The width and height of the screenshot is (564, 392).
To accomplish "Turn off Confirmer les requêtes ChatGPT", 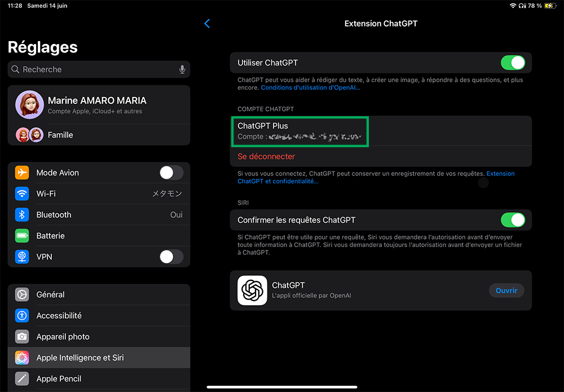I will click(512, 220).
